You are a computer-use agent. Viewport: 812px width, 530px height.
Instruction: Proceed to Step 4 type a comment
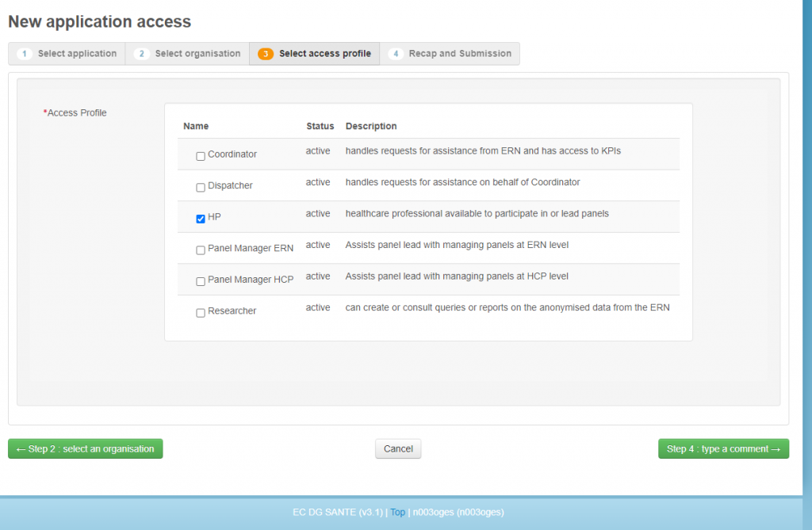723,449
